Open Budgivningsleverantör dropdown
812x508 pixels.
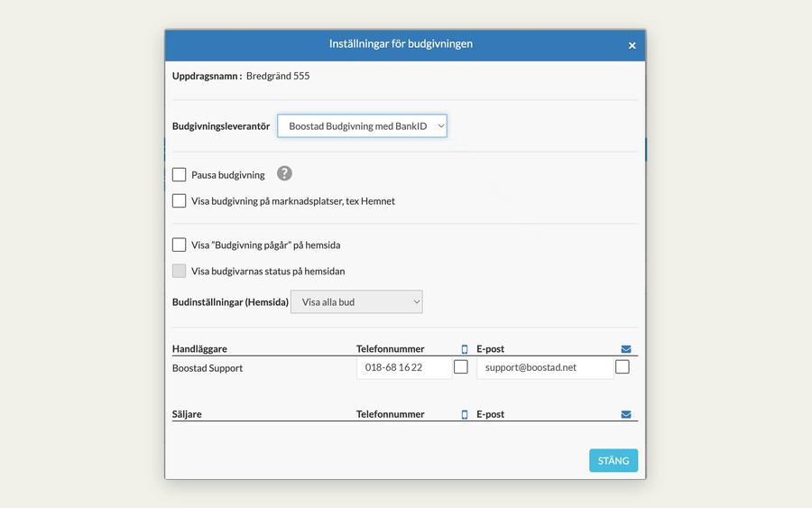pos(362,125)
